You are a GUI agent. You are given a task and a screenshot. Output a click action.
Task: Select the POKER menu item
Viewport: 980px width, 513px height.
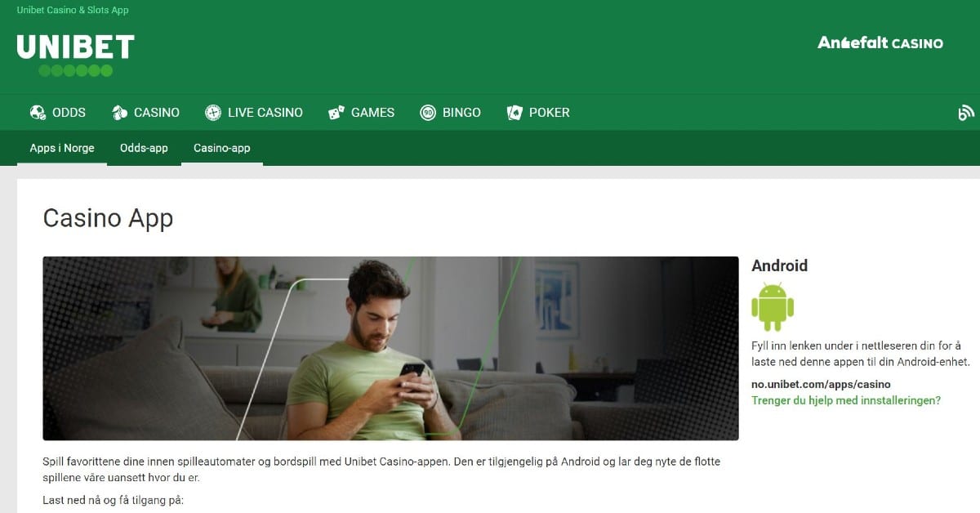[550, 113]
